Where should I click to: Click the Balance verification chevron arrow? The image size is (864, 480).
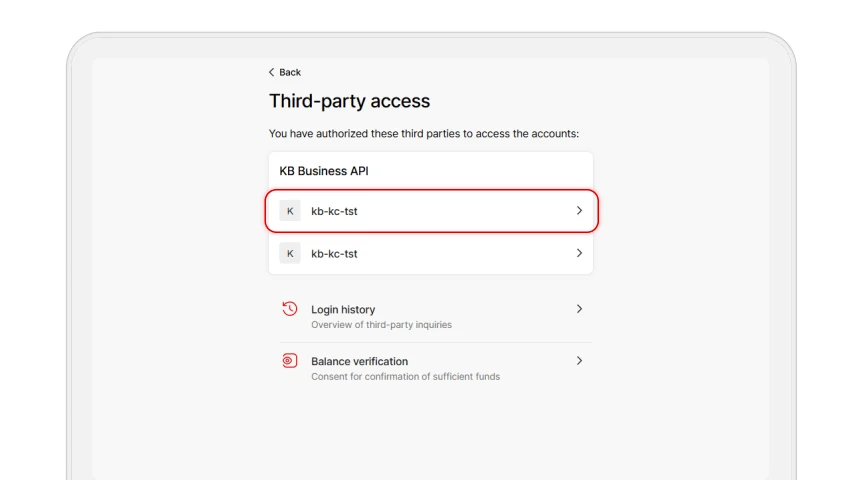(x=579, y=360)
